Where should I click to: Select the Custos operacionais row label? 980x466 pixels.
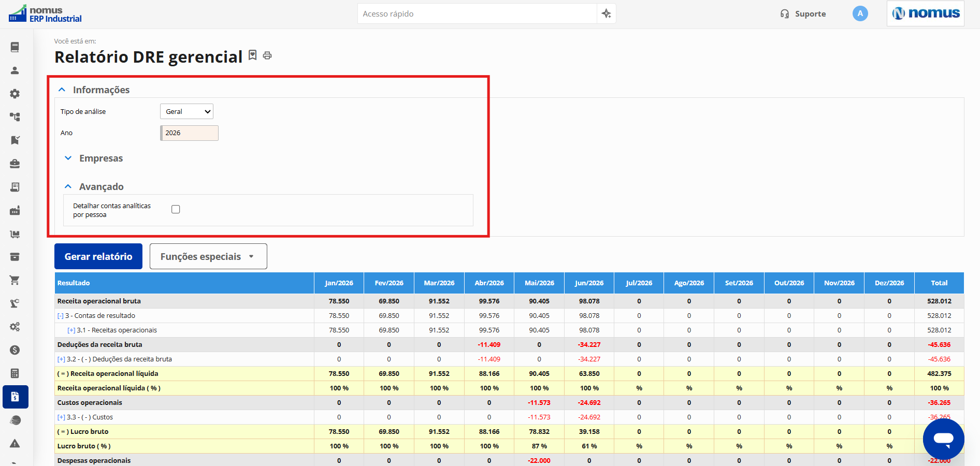pos(90,403)
